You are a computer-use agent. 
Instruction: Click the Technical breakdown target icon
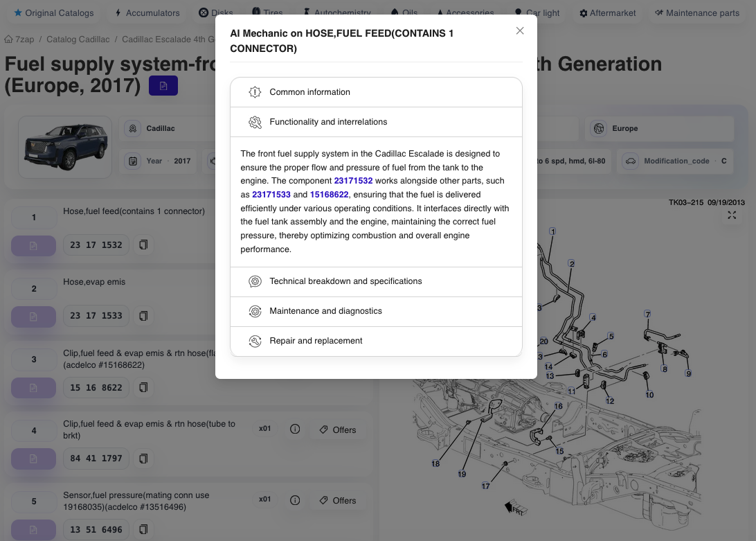point(255,281)
